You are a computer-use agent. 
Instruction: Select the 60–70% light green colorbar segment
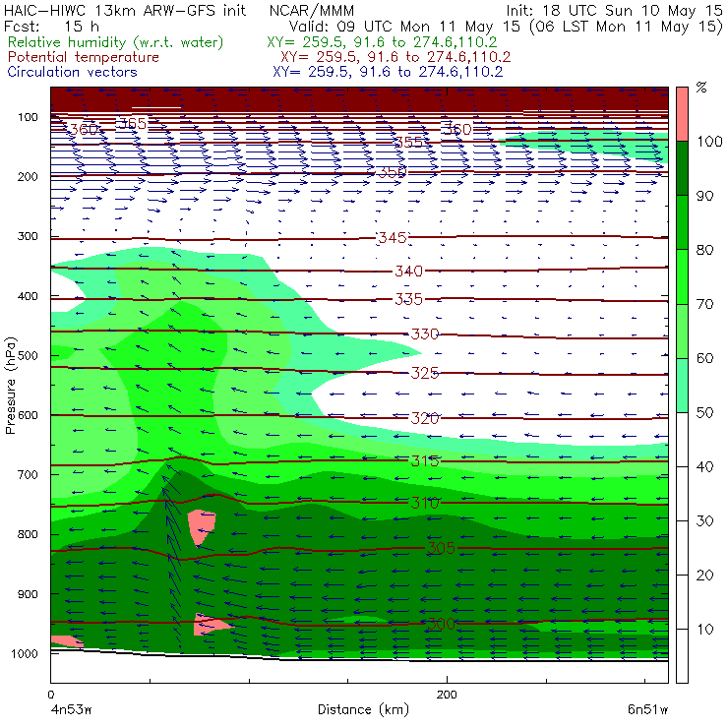(682, 331)
